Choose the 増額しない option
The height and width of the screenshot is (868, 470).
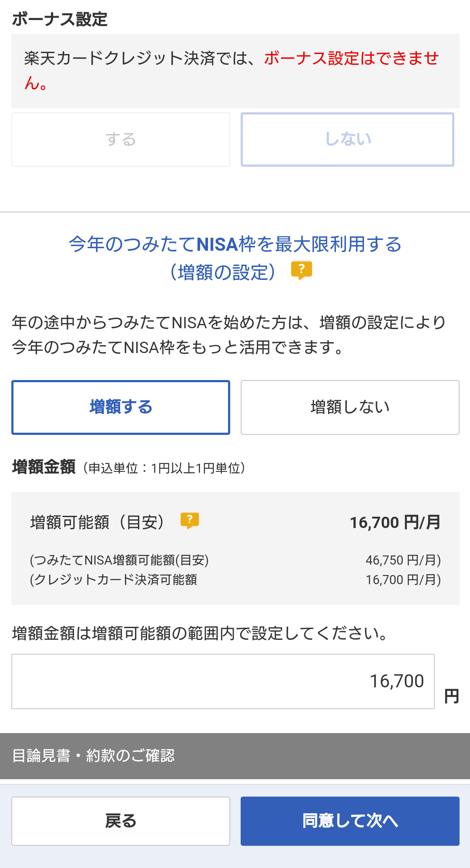[x=350, y=407]
